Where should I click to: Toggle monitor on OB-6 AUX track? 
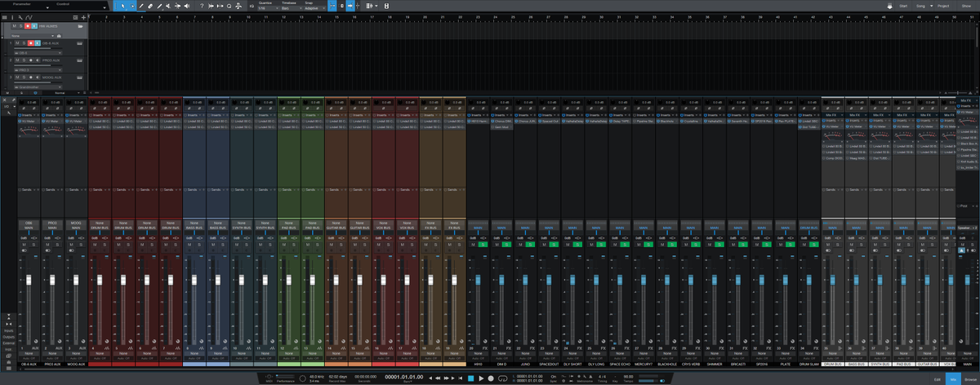coord(37,43)
